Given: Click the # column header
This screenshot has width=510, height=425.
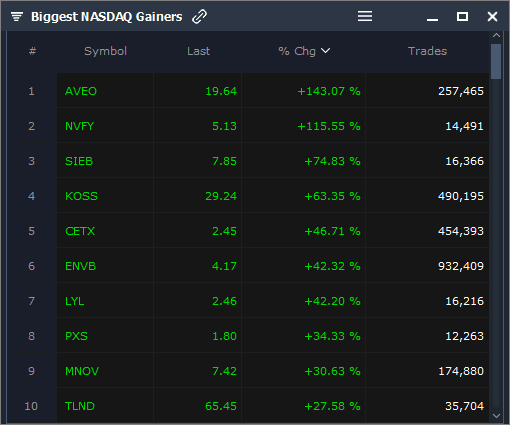Looking at the screenshot, I should point(32,51).
